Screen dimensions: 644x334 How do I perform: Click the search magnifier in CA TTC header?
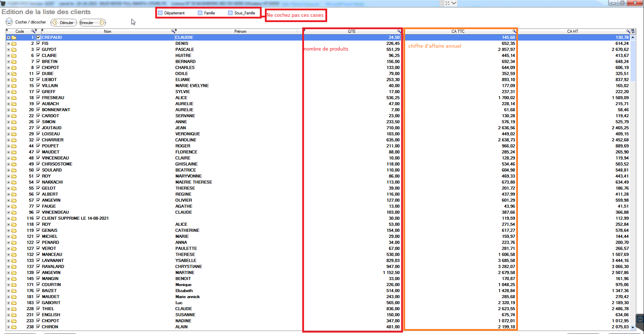pyautogui.click(x=514, y=31)
